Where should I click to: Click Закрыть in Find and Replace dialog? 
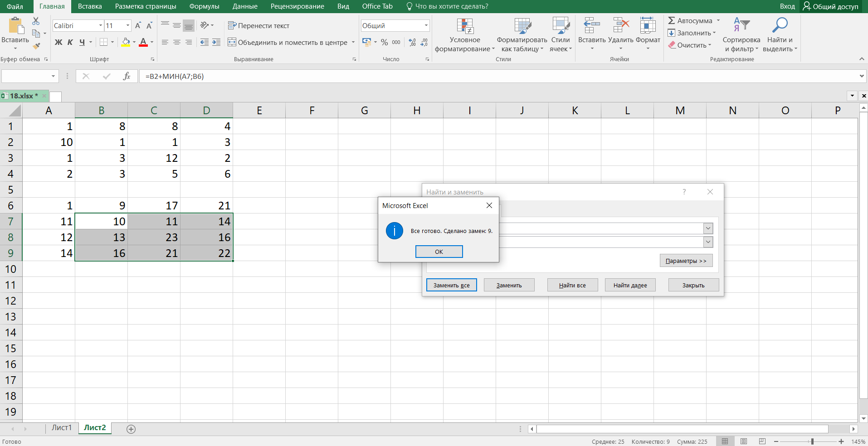(693, 285)
